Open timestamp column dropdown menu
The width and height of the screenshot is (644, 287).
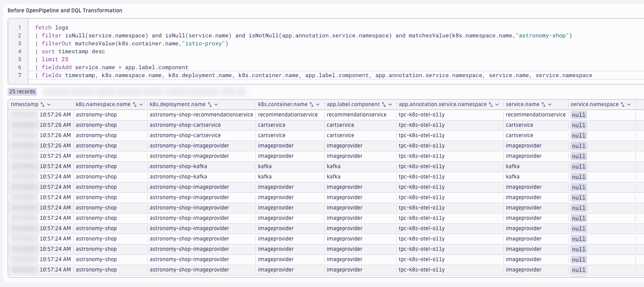[x=49, y=105]
